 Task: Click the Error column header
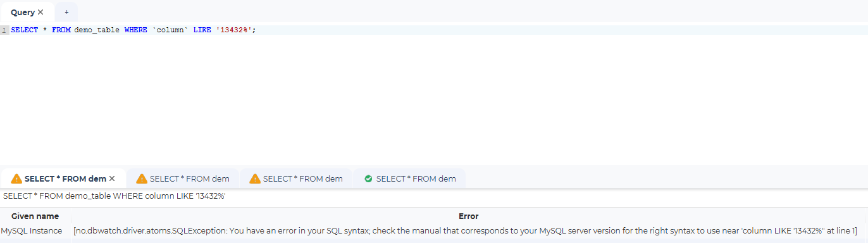(468, 216)
